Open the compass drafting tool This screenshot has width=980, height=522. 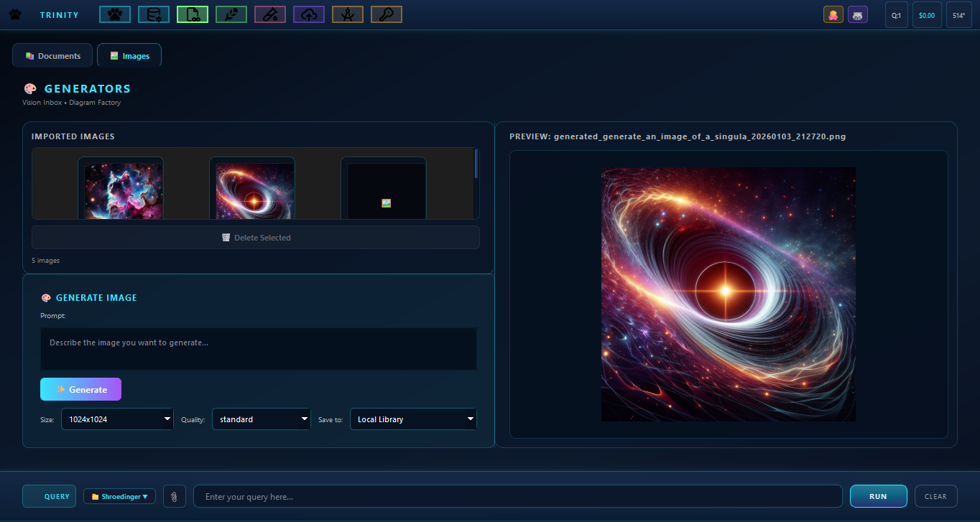coord(347,14)
